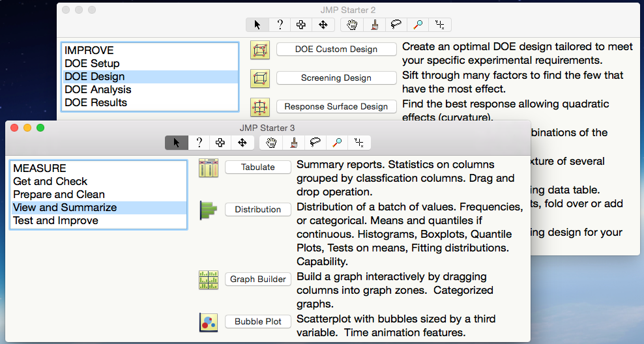Select the crosshairs tool in JMP Starter 2
The image size is (644, 344).
point(440,25)
